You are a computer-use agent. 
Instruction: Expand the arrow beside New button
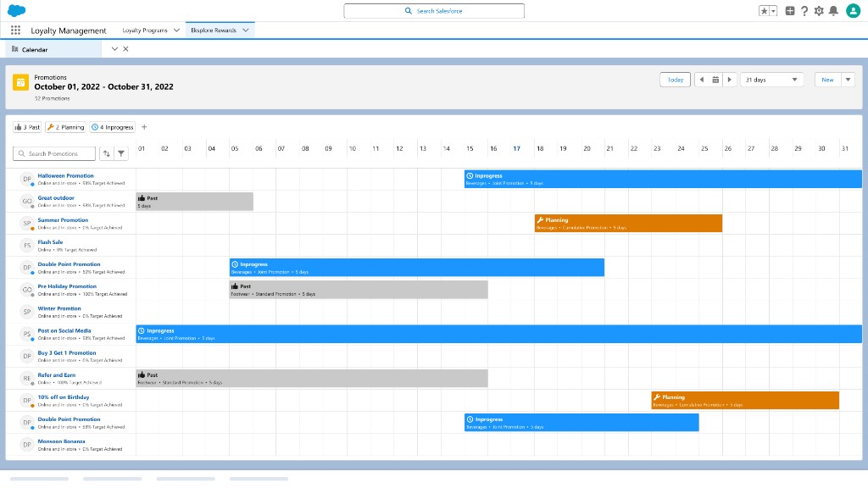pos(848,80)
